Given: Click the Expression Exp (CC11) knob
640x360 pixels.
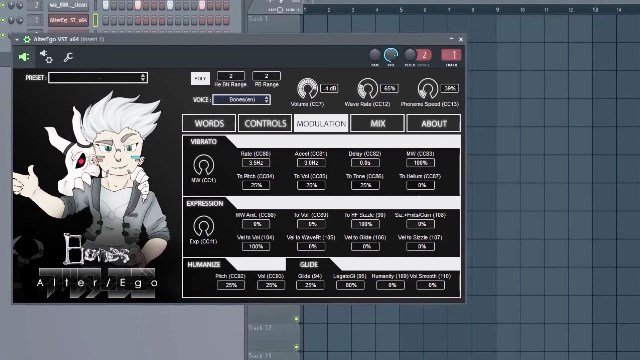Looking at the screenshot, I should pos(204,226).
